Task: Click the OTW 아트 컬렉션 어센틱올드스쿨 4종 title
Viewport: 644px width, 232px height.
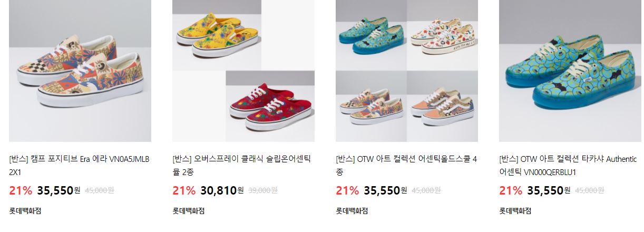Action: click(406, 165)
